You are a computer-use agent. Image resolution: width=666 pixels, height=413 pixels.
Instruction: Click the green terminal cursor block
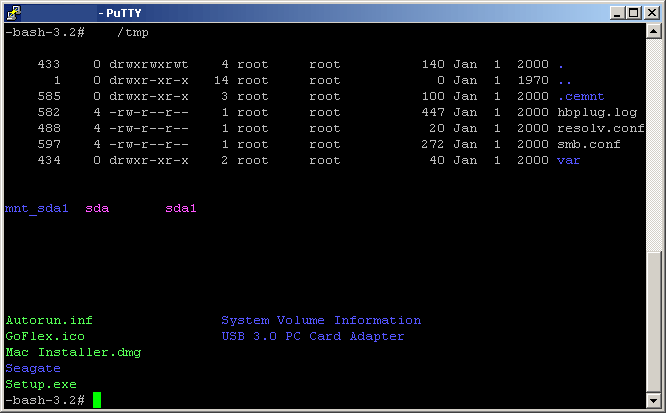point(97,400)
